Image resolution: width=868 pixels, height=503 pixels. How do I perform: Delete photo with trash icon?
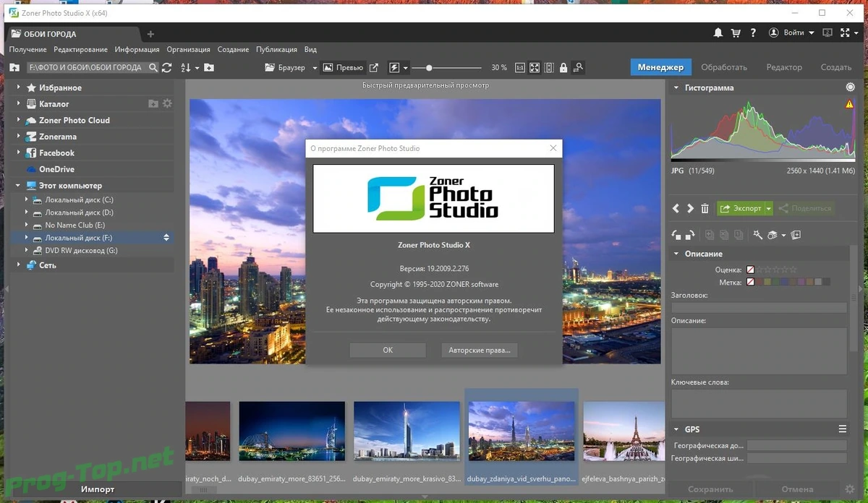(705, 208)
